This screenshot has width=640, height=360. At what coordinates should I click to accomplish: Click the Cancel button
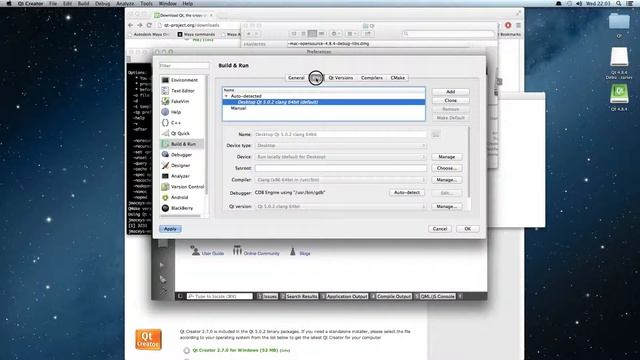coord(440,229)
